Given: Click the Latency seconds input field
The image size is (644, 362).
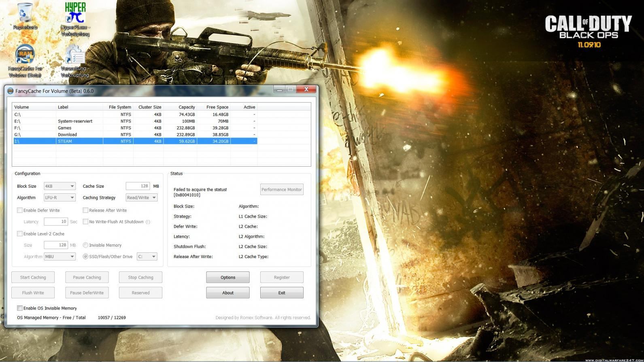Looking at the screenshot, I should coord(56,222).
